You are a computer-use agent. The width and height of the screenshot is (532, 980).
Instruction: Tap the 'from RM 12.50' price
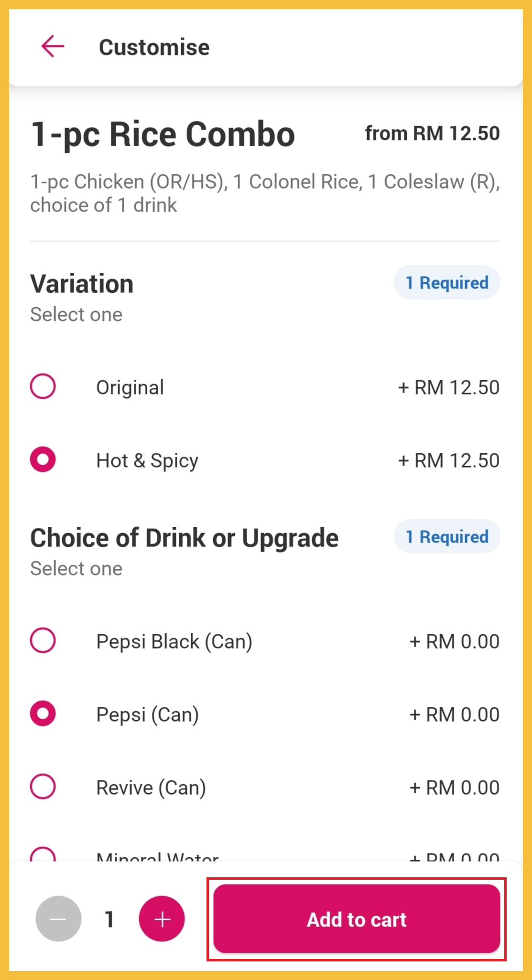click(x=432, y=134)
